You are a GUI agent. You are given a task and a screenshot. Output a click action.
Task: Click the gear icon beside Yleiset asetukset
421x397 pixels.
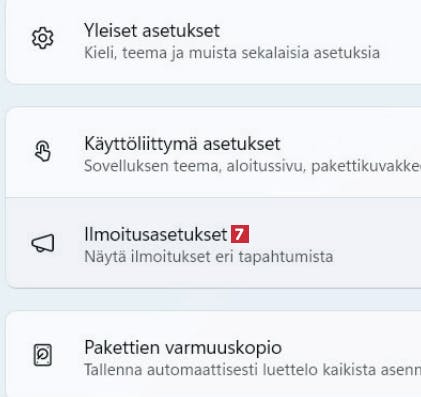click(42, 38)
